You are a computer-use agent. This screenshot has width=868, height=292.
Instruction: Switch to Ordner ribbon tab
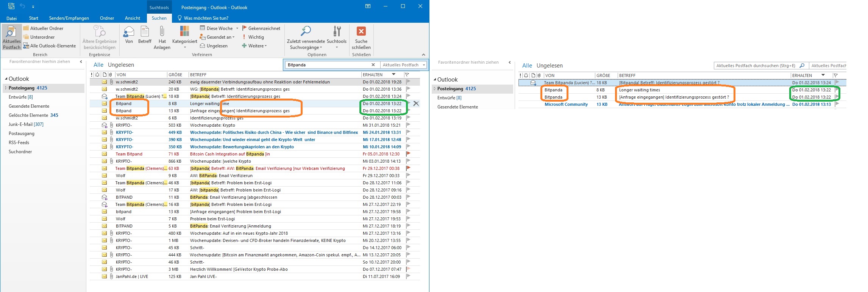[107, 18]
